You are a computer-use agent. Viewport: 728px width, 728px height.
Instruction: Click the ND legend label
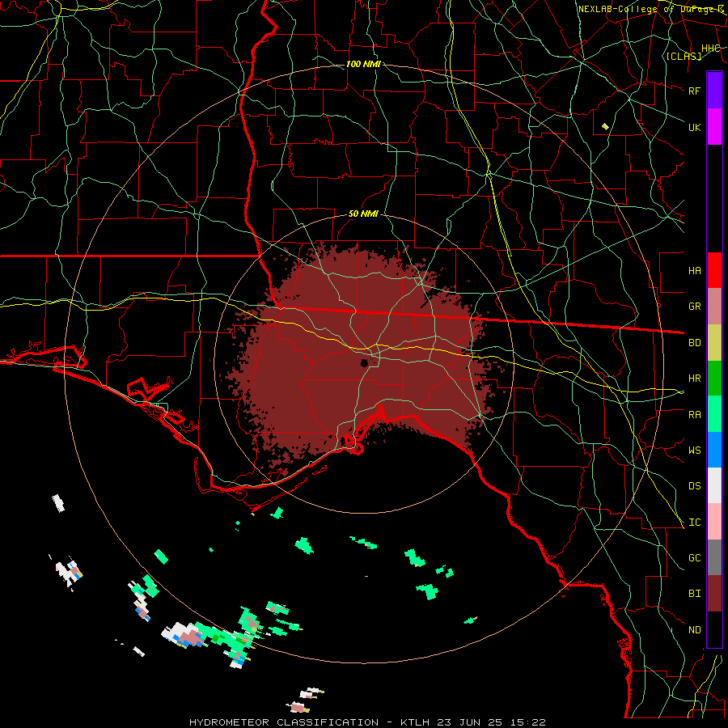pos(694,630)
